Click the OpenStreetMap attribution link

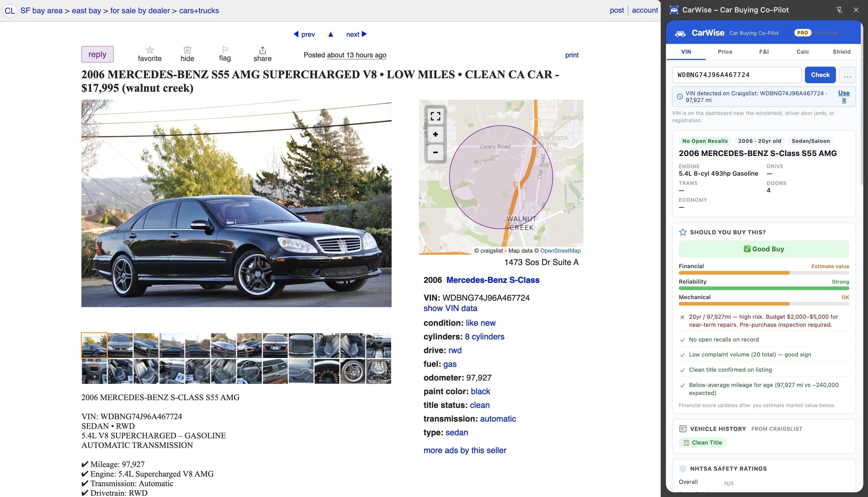tap(560, 251)
